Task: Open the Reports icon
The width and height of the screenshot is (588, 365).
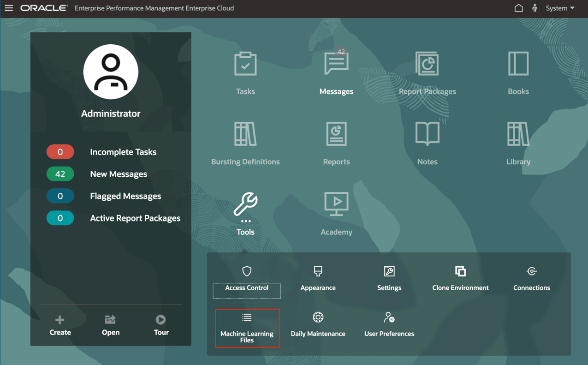Action: (x=336, y=134)
